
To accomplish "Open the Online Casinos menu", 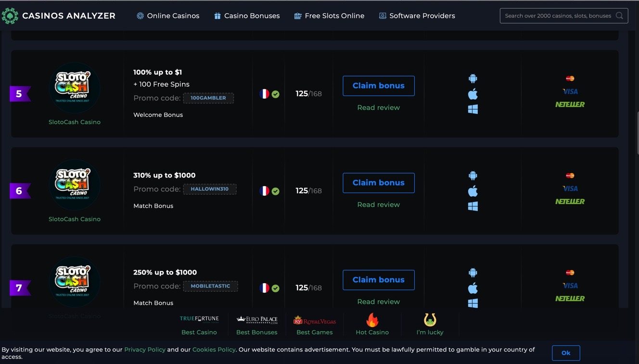I will point(168,16).
